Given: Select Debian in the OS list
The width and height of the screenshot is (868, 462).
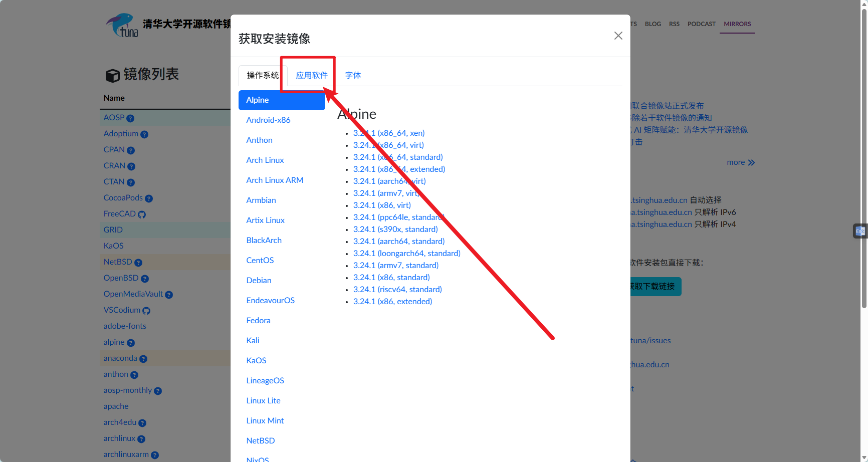Looking at the screenshot, I should coord(282,281).
